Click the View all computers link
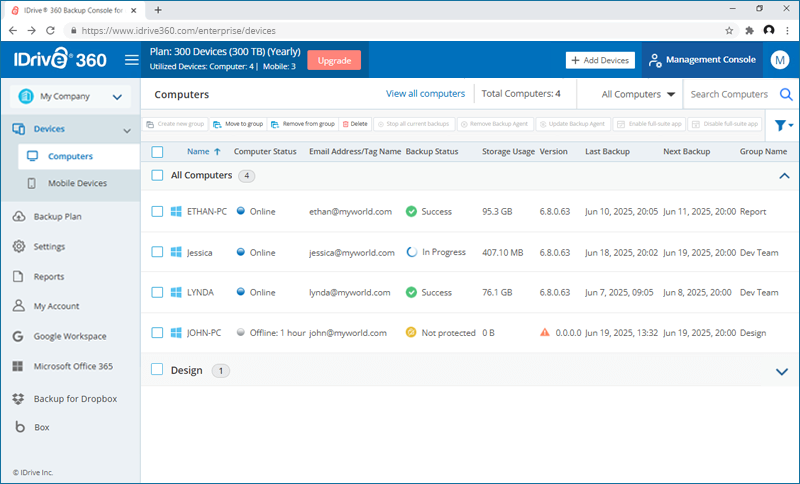Screen dimensions: 800x484 tap(426, 94)
